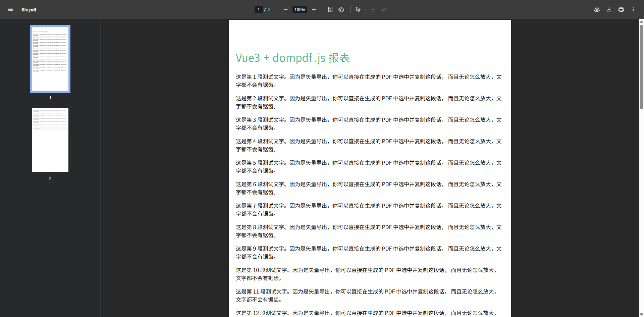644x317 pixels.
Task: Click the zoom percentage field
Action: coord(300,9)
